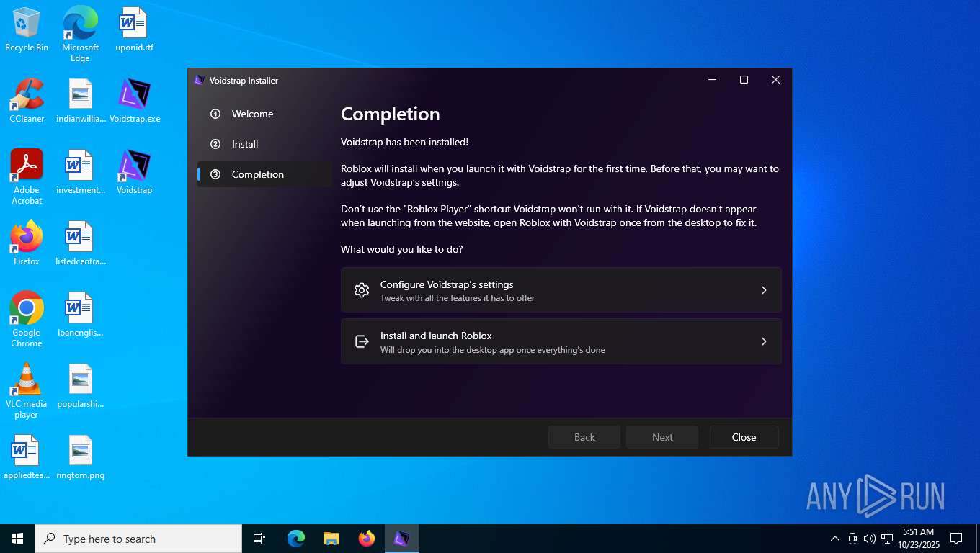Select the appliedtea... Word document
The width and height of the screenshot is (980, 553).
27,457
